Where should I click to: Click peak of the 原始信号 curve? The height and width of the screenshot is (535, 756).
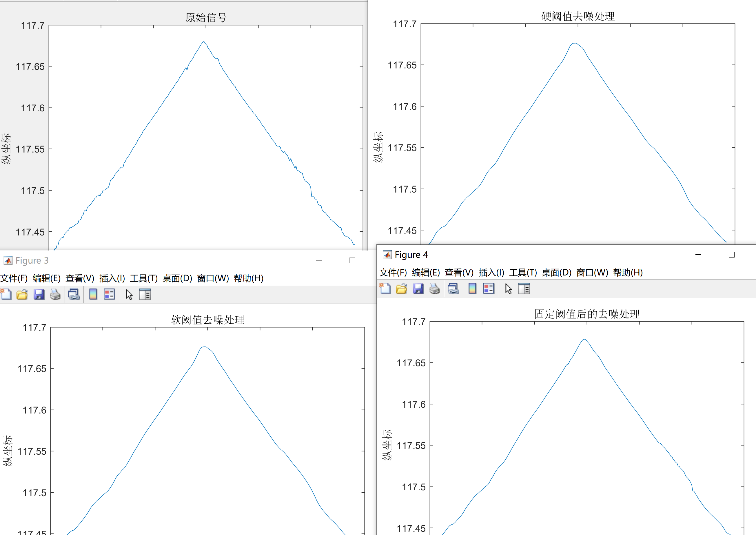click(x=203, y=41)
